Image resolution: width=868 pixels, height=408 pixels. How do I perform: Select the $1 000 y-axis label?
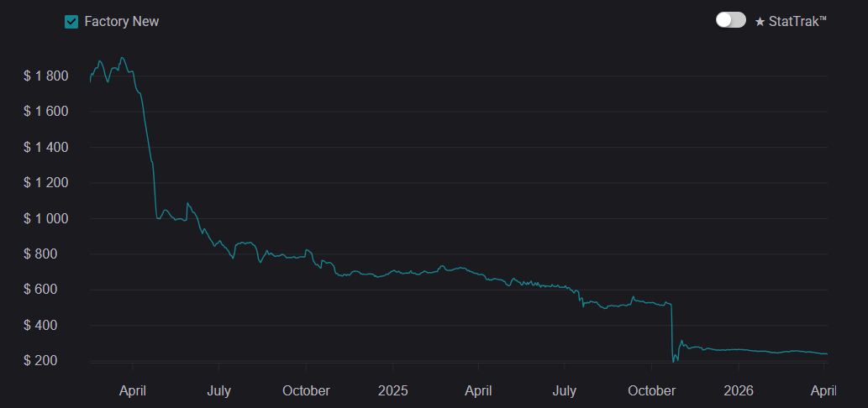pyautogui.click(x=45, y=219)
